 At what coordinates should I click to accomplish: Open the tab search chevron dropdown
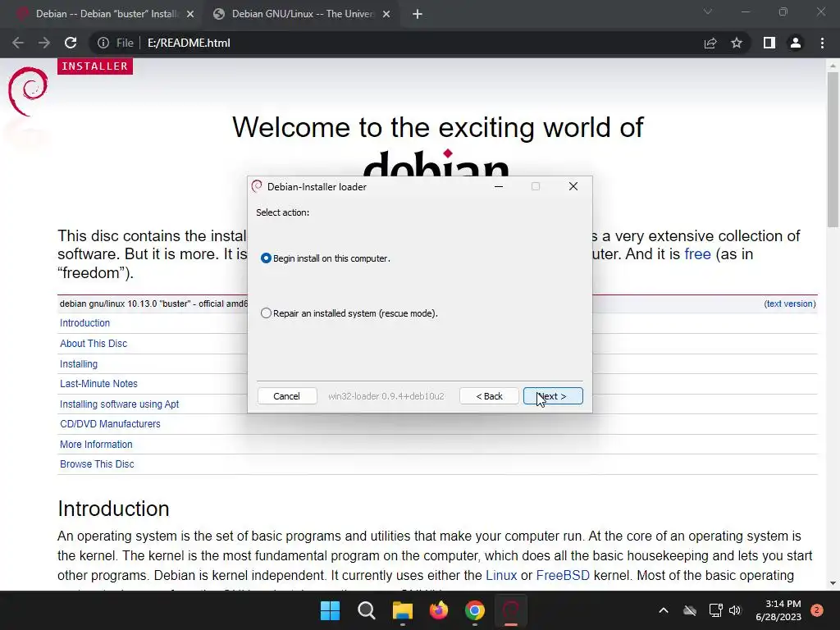(708, 11)
